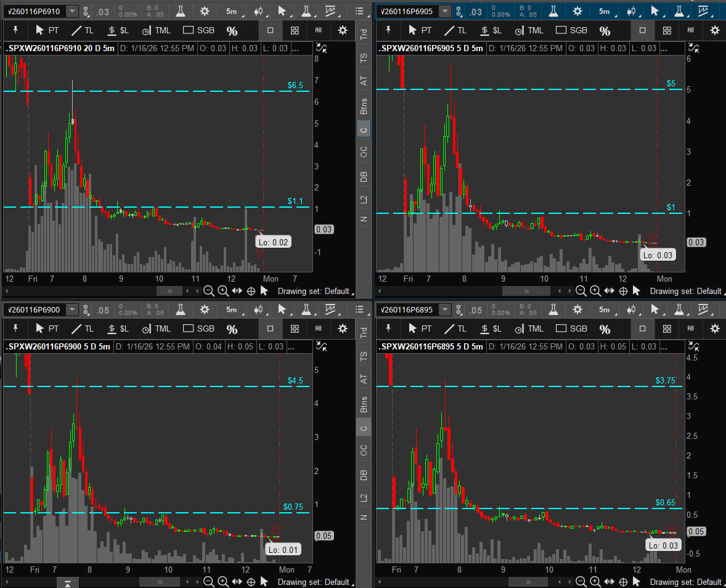Viewport: 726px width, 588px height.
Task: Zoom in on the P6900 chart
Action: pyautogui.click(x=223, y=581)
